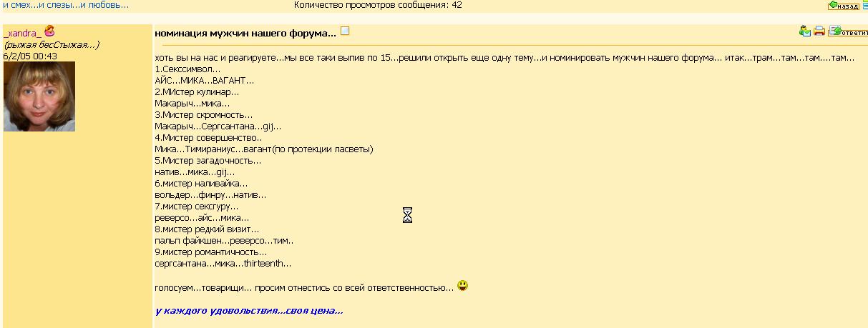Click the 'Количество просмотров сообщения: 42' text

coord(378,5)
